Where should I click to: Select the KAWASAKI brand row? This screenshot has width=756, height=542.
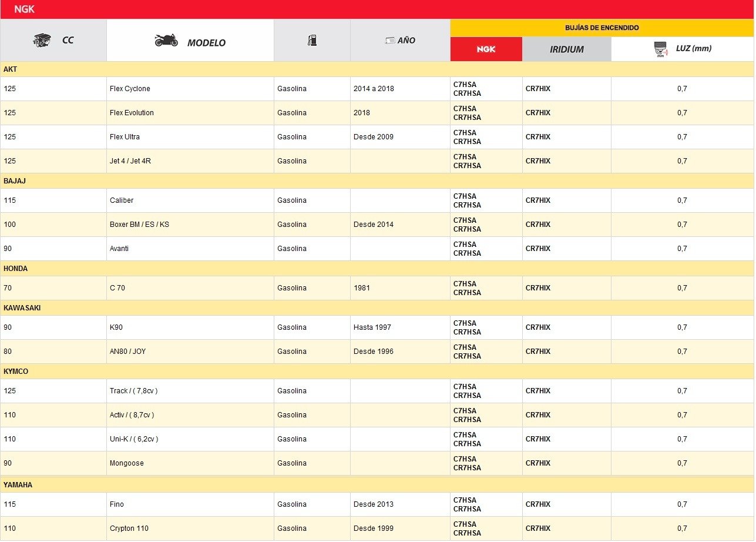pyautogui.click(x=377, y=308)
